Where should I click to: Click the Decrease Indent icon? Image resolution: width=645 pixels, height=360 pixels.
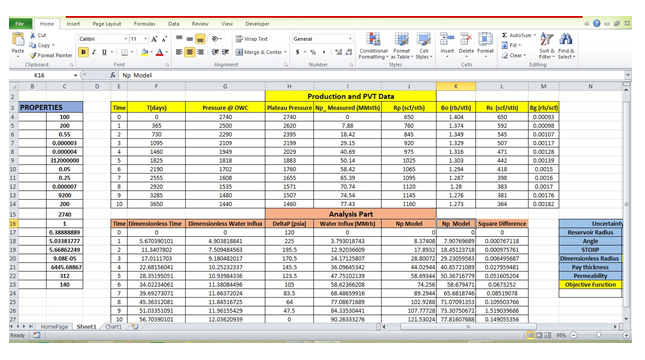(x=215, y=52)
